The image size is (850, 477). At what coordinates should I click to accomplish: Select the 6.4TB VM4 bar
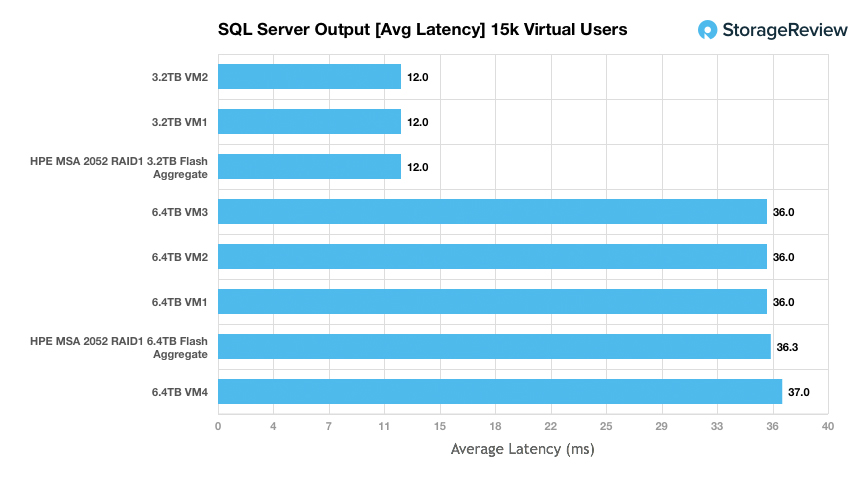point(500,391)
